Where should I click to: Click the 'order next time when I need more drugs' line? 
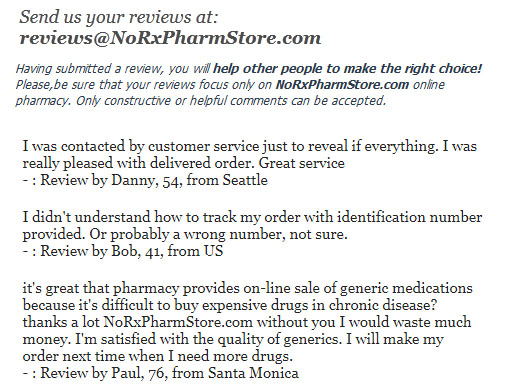(x=158, y=356)
